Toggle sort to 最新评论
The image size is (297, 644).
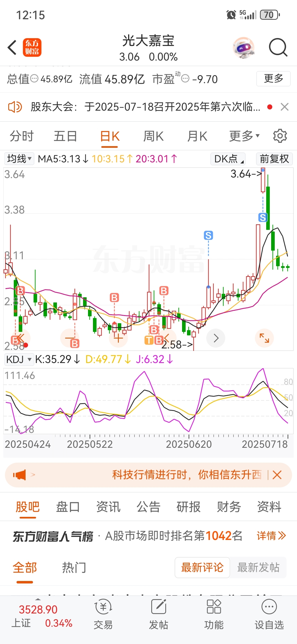[x=202, y=567]
